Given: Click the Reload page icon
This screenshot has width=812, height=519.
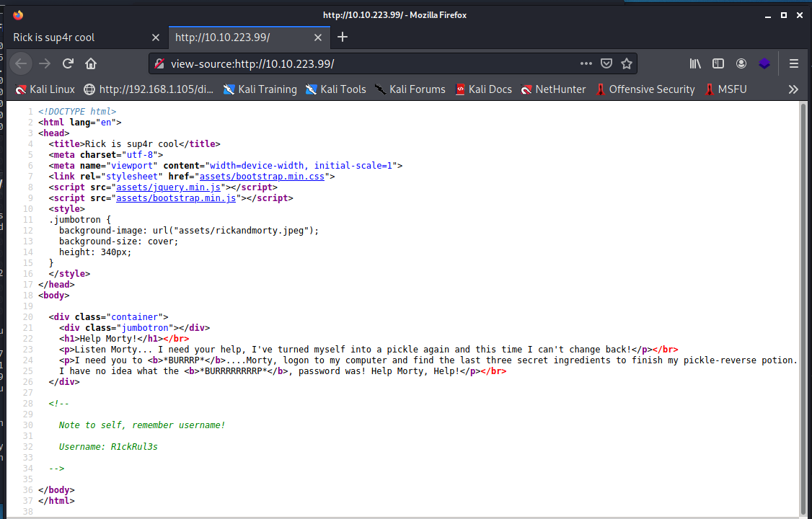Looking at the screenshot, I should coord(68,63).
